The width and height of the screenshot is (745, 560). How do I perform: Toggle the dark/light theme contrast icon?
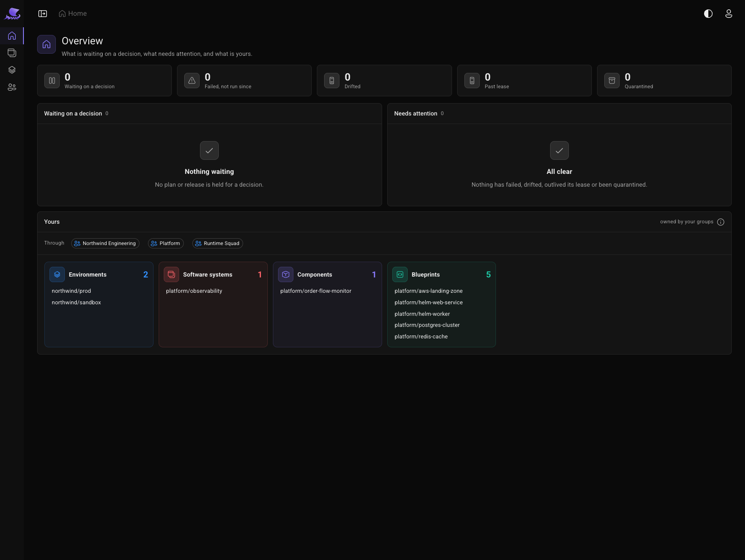[708, 14]
